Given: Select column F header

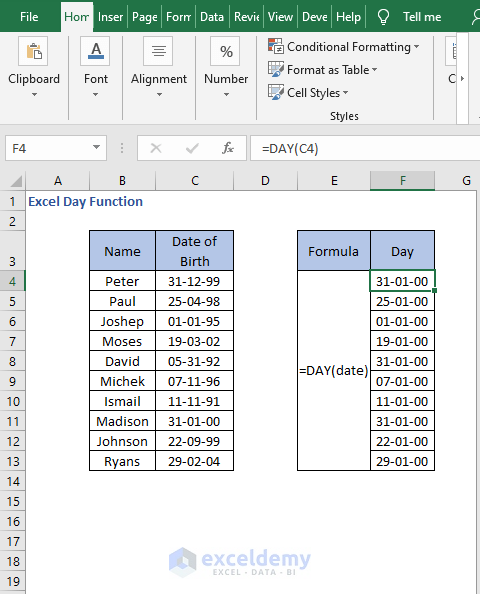Looking at the screenshot, I should pos(403,181).
